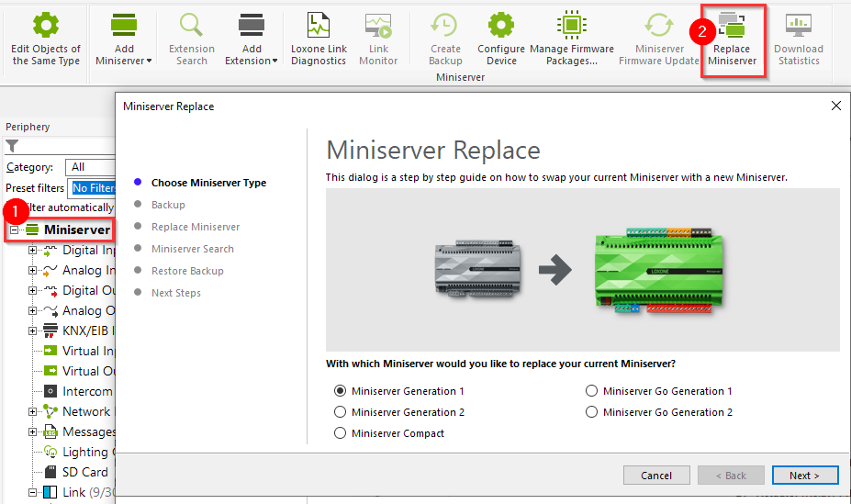851x504 pixels.
Task: Open Add Extension dropdown arrow
Action: [274, 61]
